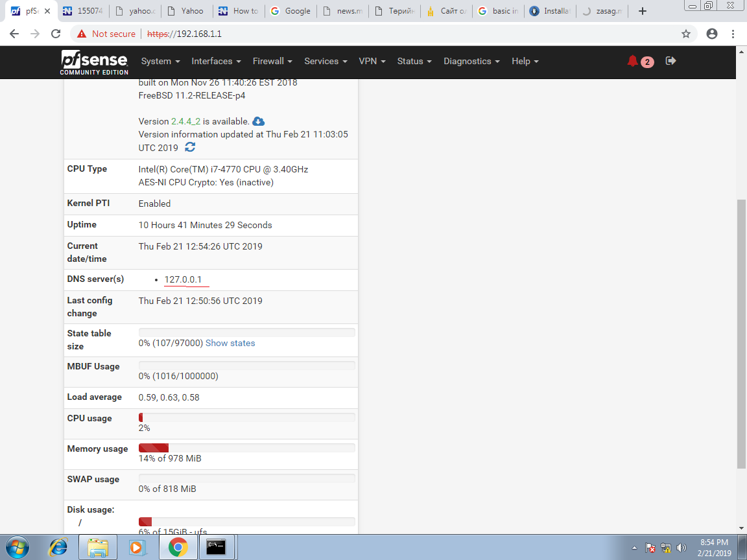Image resolution: width=747 pixels, height=560 pixels.
Task: Click the Not secure warning icon
Action: (x=82, y=34)
